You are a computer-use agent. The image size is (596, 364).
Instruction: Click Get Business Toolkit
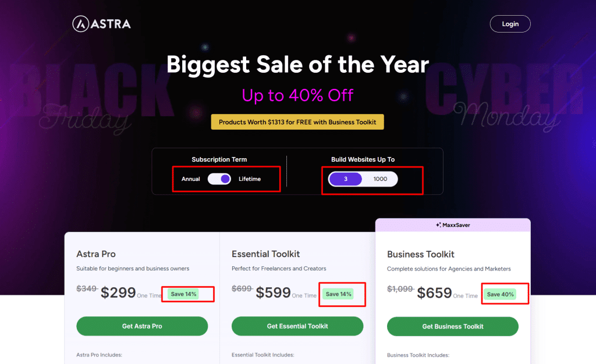point(452,326)
